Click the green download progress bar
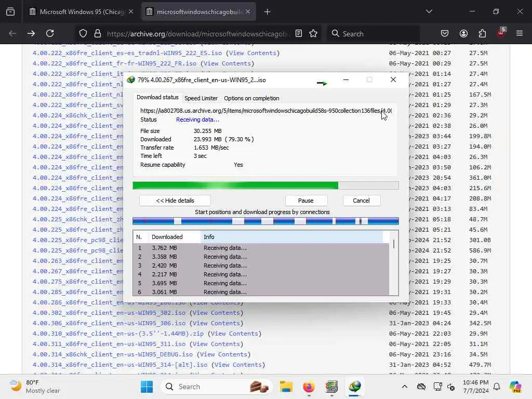Screen dimensions: 532x399 (x=265, y=185)
